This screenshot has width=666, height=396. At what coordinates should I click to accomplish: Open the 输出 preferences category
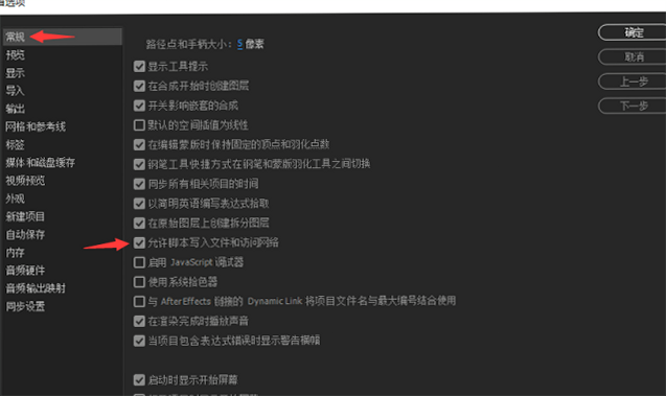click(15, 109)
